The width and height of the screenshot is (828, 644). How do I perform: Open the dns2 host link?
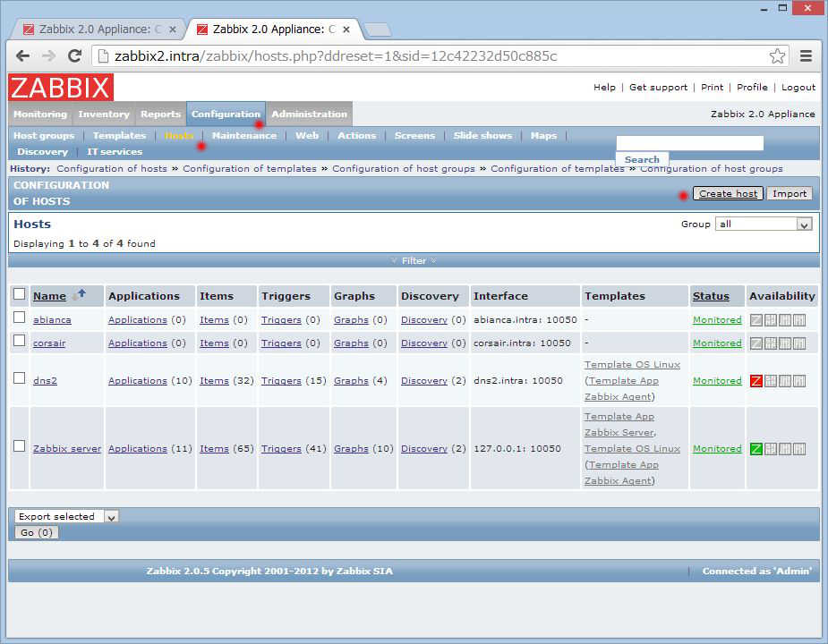tap(45, 381)
